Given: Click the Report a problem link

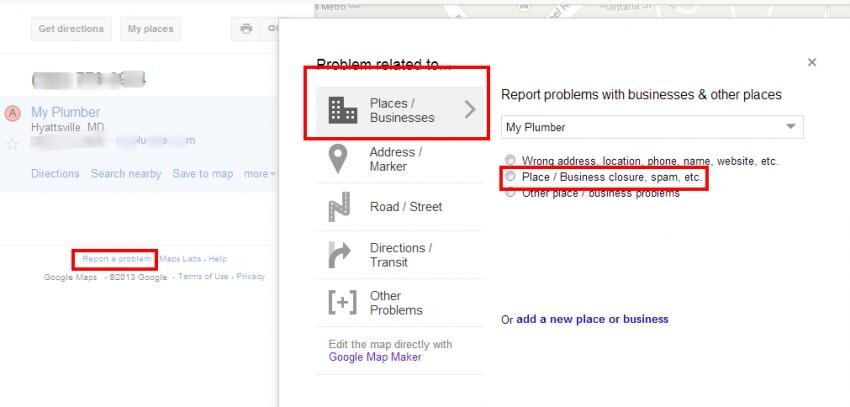Looking at the screenshot, I should click(117, 259).
